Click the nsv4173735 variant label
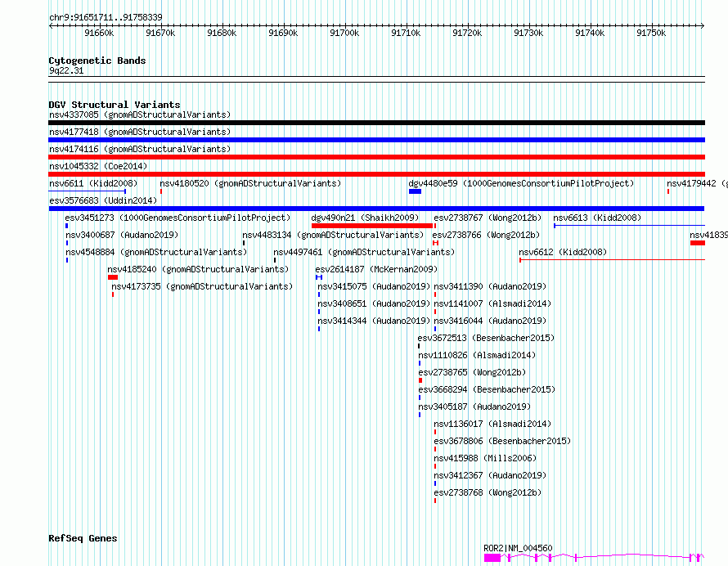728x566 pixels. [x=202, y=286]
